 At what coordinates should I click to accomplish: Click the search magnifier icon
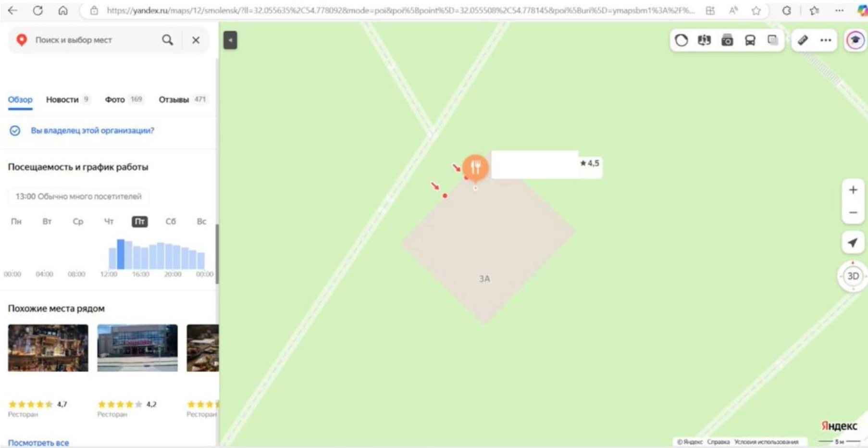tap(167, 40)
